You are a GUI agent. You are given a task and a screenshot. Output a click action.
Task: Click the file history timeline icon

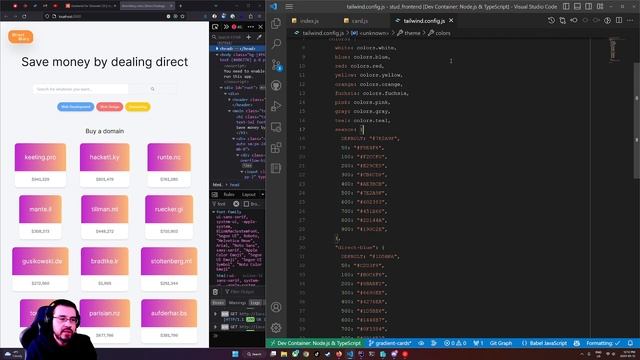coord(551,20)
